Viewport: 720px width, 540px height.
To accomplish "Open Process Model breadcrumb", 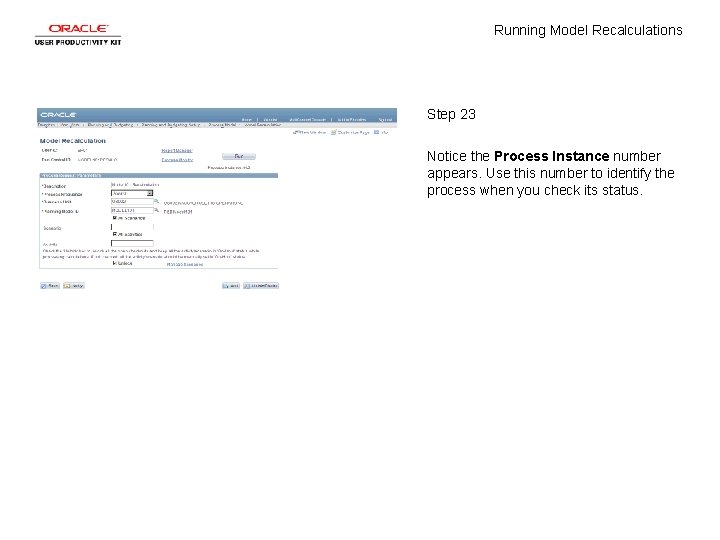I will tap(222, 125).
